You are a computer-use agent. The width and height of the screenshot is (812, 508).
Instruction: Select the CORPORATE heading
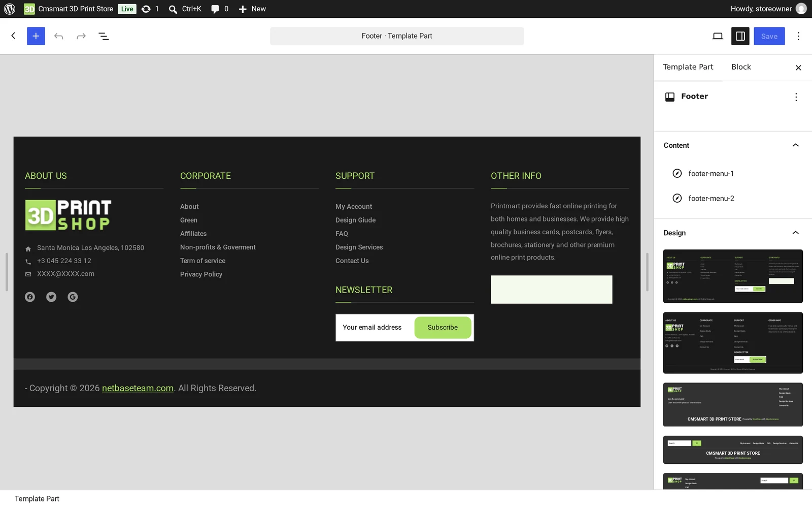tap(206, 176)
